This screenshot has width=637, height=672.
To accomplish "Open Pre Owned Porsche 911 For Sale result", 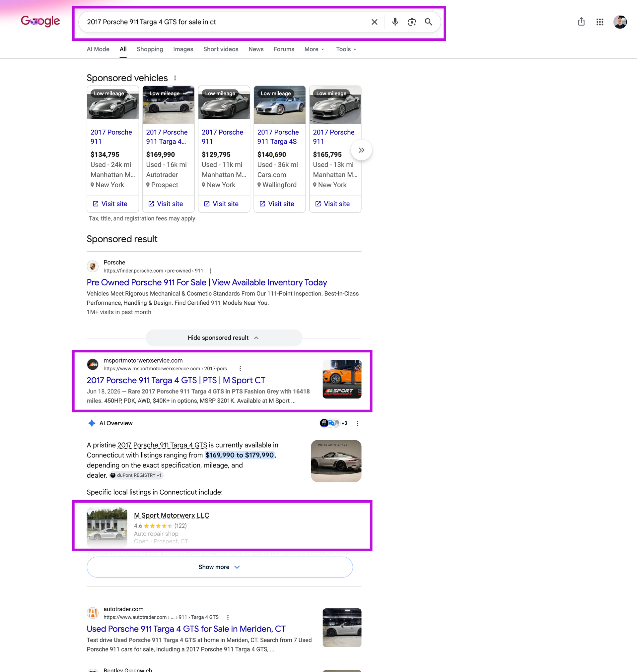I will click(x=207, y=282).
